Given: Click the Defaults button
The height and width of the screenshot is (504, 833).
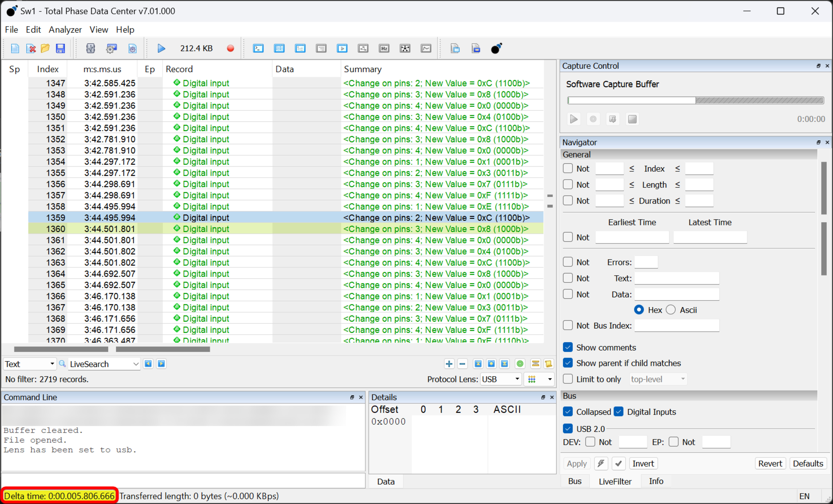Looking at the screenshot, I should pyautogui.click(x=808, y=463).
